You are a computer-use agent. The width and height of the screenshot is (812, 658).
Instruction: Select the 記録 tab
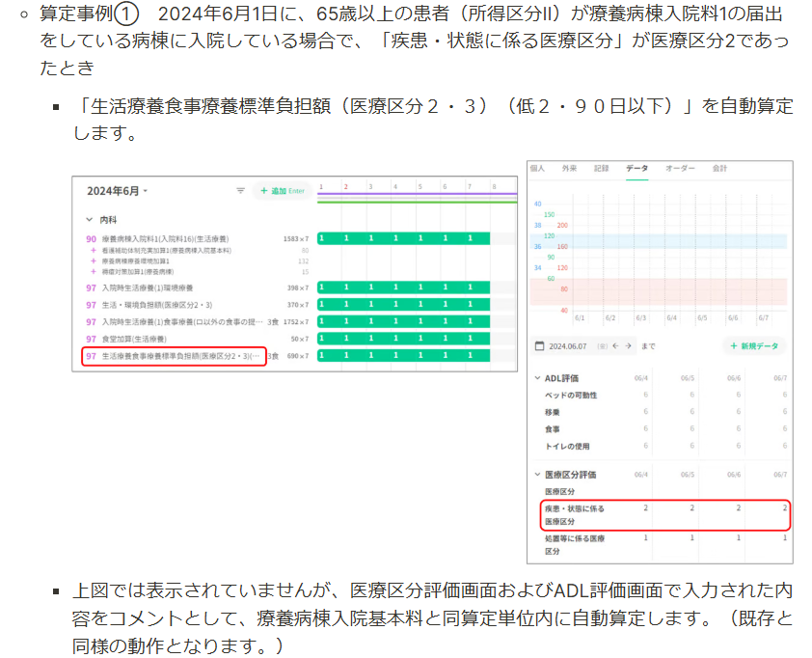point(601,169)
